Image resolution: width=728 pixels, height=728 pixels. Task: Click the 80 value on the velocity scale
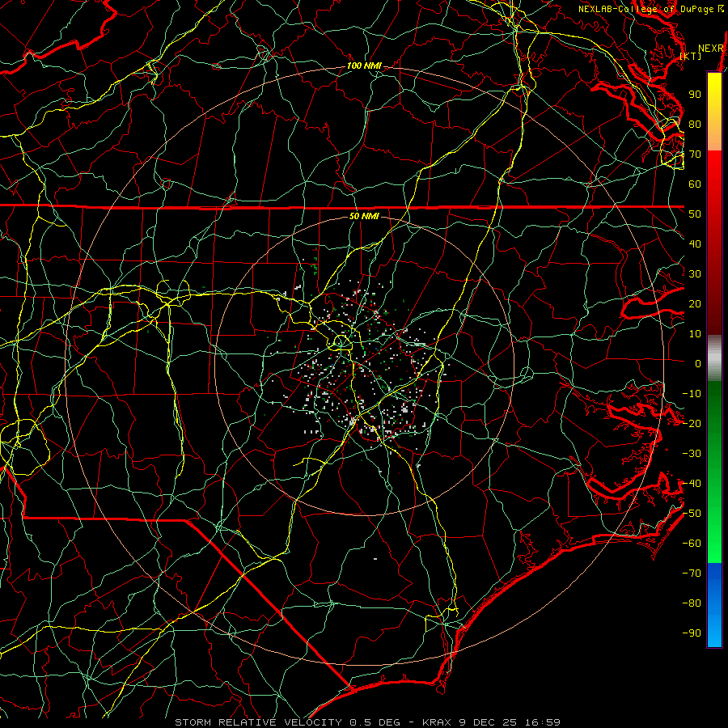coord(695,124)
